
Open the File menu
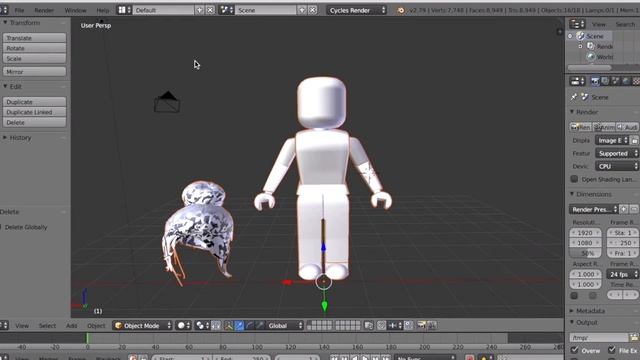point(19,10)
